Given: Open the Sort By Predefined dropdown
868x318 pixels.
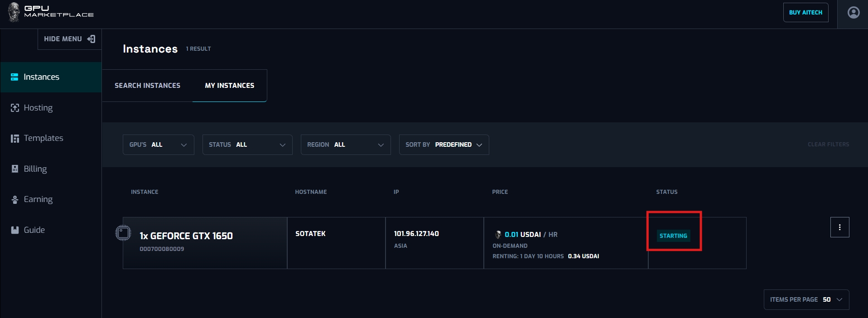Looking at the screenshot, I should 444,145.
